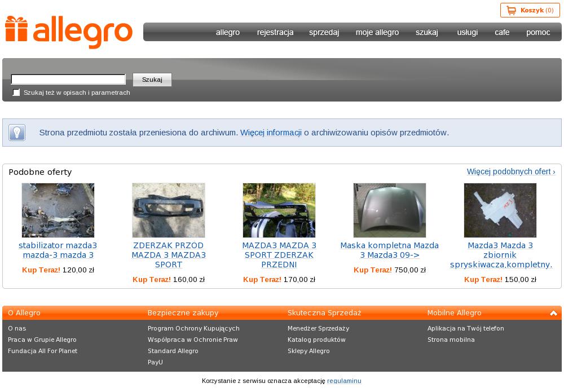Open the allegro menu item
564x392 pixels.
(x=228, y=32)
